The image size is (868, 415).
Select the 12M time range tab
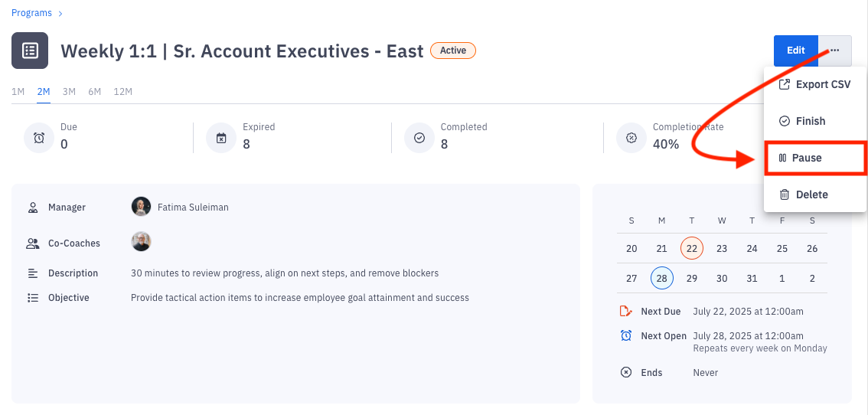122,92
